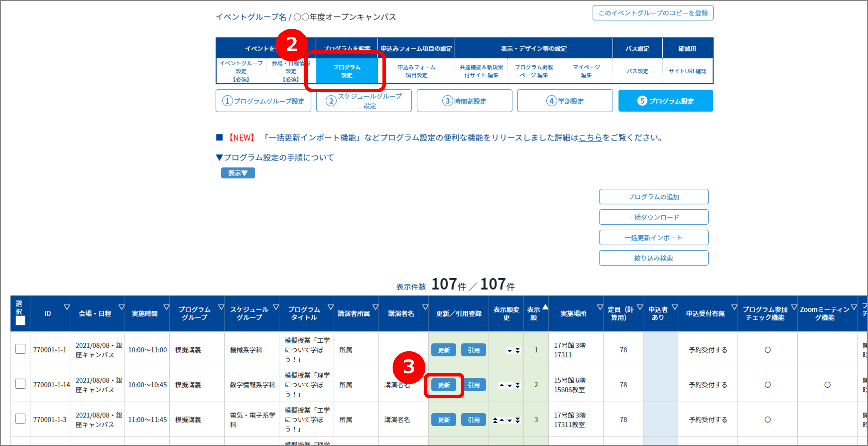Check the select-all box under 選択
The image size is (868, 446).
point(20,320)
